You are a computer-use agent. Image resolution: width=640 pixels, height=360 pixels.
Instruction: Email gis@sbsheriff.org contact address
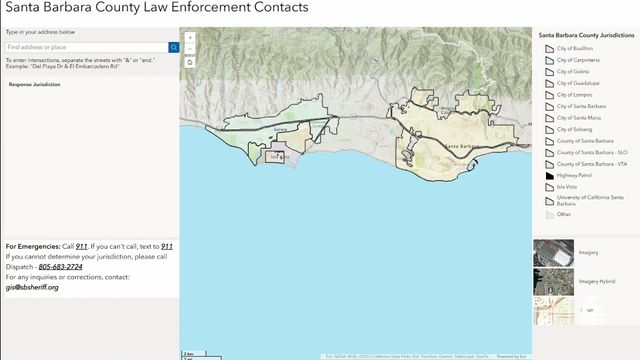(x=32, y=287)
